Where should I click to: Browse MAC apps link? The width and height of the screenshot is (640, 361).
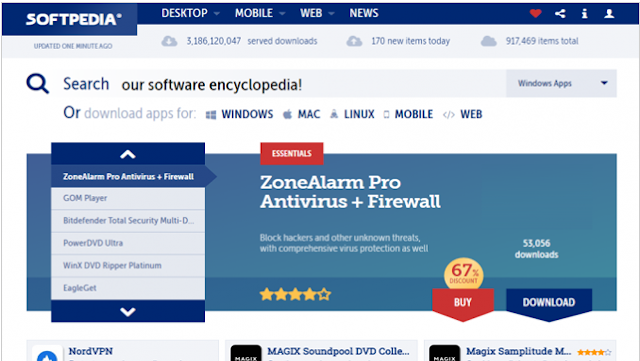309,114
